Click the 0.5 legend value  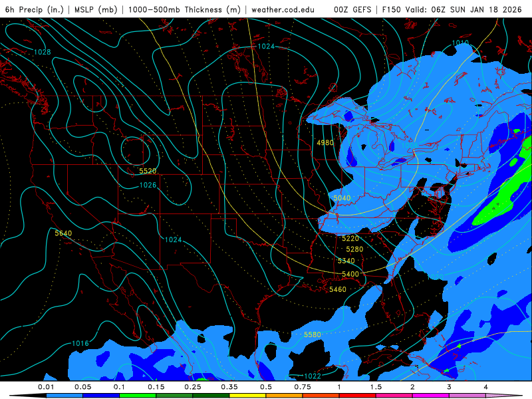coord(266,387)
